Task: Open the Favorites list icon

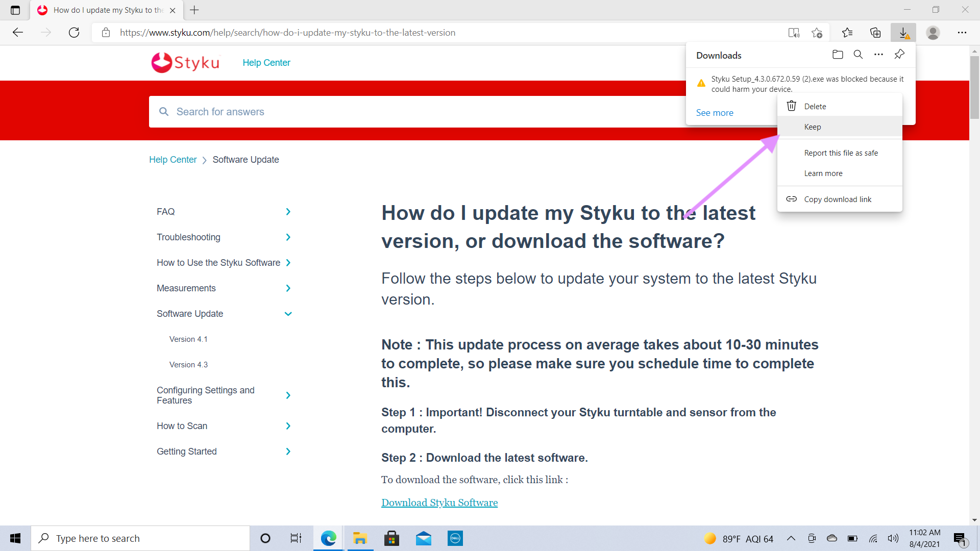Action: 847,33
